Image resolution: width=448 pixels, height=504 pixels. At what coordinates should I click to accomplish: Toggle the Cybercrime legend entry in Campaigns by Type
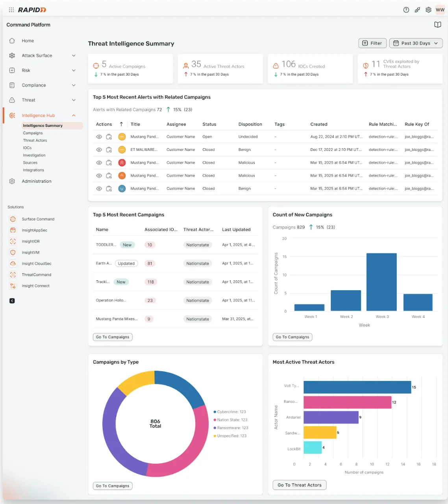(230, 411)
